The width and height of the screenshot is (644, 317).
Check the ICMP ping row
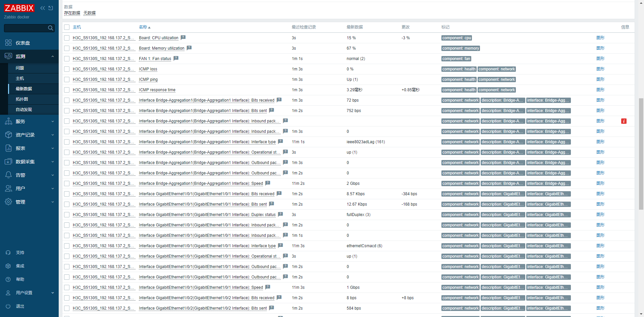pyautogui.click(x=67, y=80)
